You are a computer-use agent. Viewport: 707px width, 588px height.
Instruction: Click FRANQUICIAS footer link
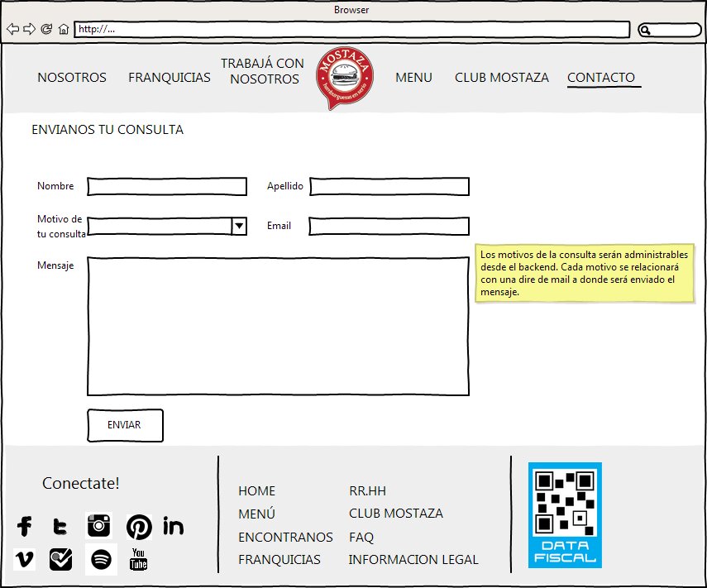[x=279, y=560]
